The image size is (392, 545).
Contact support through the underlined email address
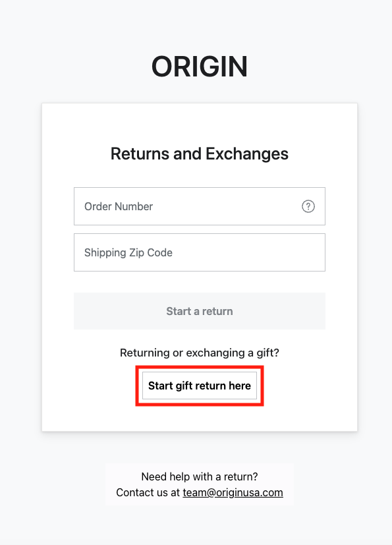233,492
